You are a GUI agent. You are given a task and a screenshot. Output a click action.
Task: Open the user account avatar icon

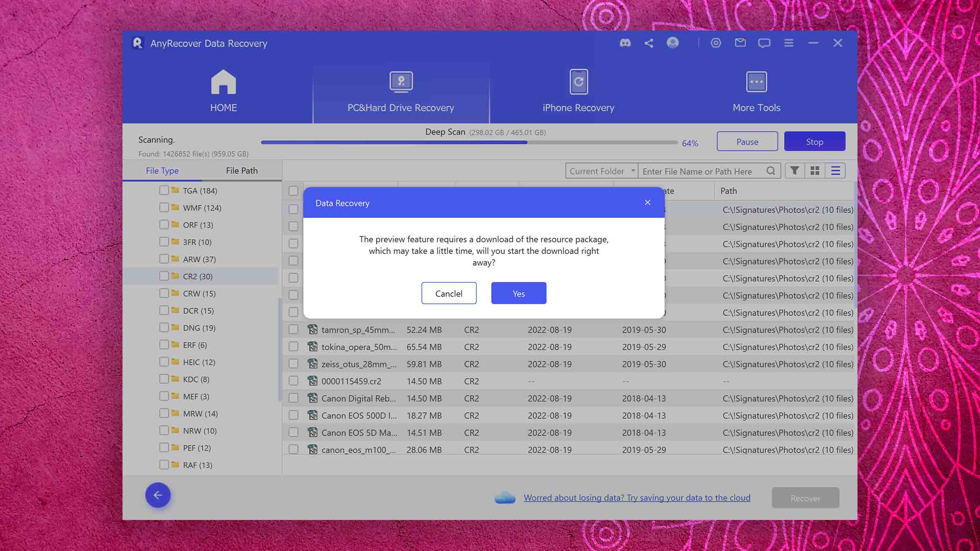click(673, 42)
